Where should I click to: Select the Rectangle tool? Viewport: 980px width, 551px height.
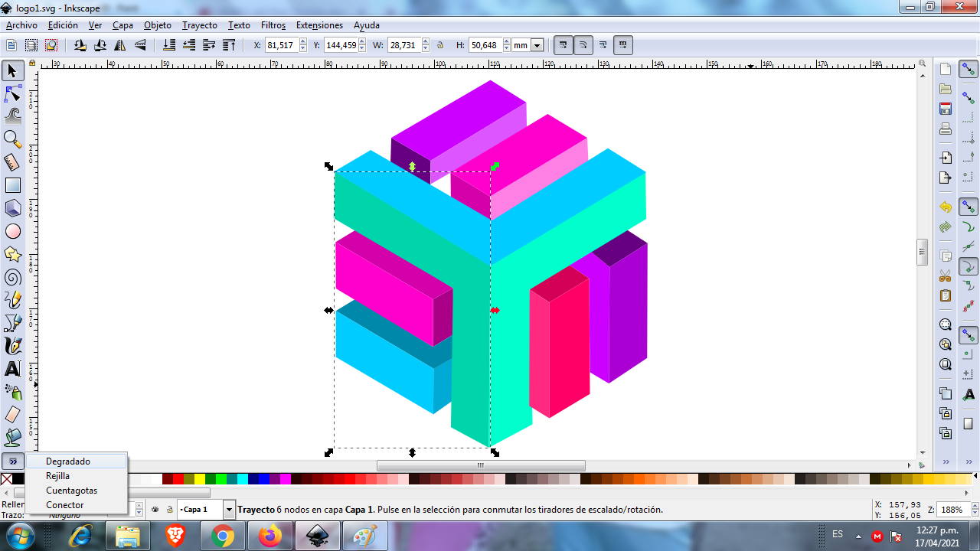tap(12, 185)
